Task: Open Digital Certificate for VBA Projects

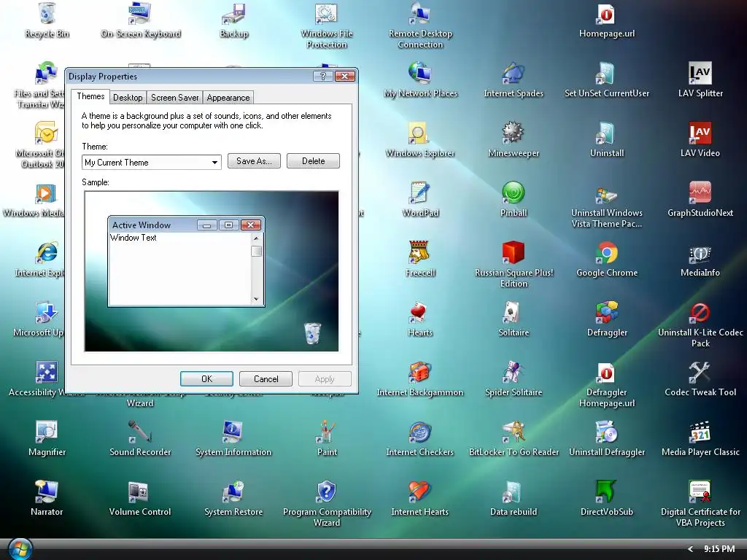Action: [700, 492]
